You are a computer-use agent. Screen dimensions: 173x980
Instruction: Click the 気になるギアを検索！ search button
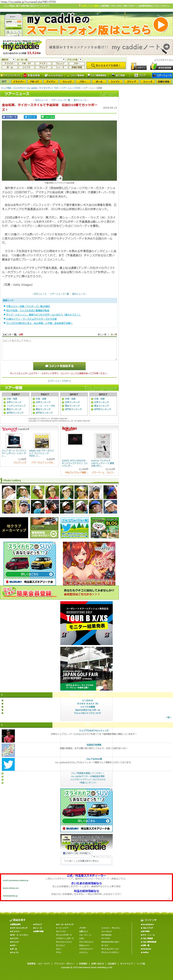106,65
